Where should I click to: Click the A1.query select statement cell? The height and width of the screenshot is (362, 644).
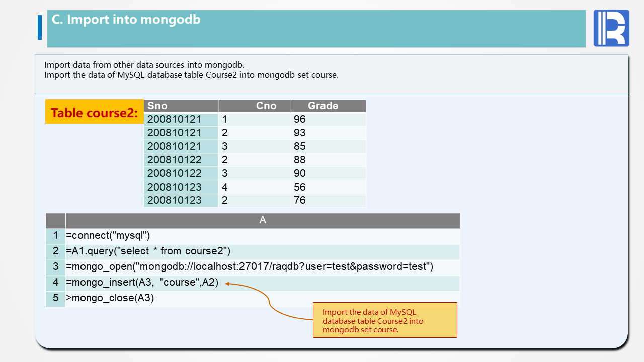[x=263, y=251]
